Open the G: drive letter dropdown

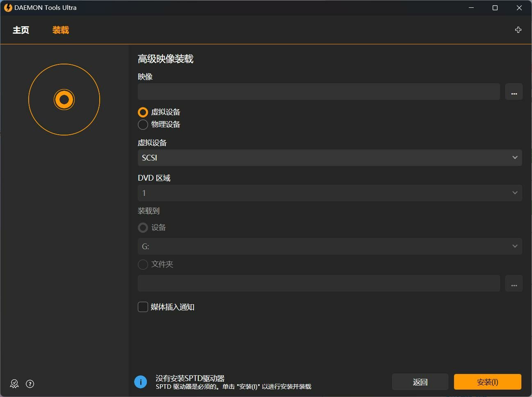point(329,246)
